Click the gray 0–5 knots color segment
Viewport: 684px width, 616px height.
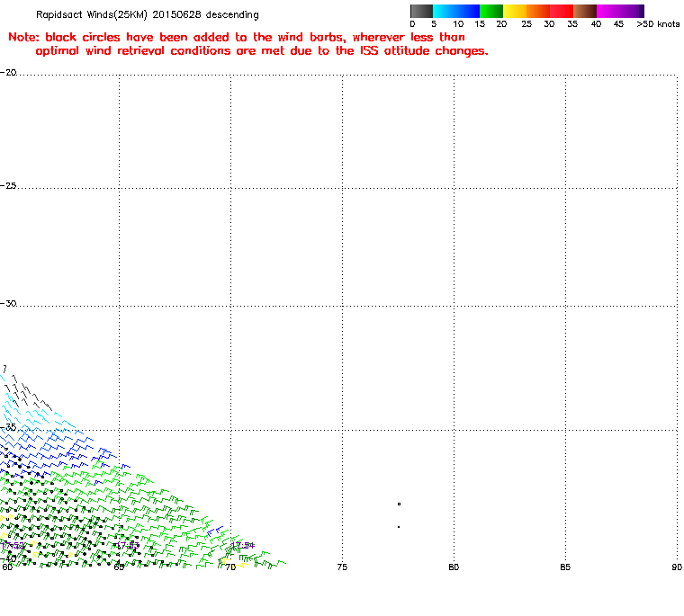pos(421,11)
